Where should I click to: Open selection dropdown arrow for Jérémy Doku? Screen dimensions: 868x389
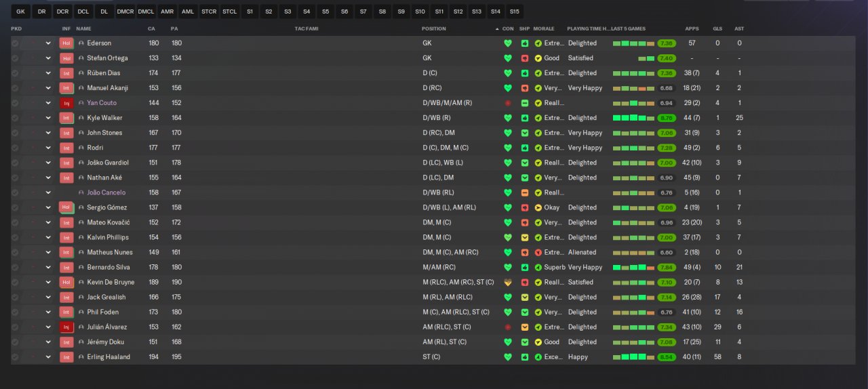click(48, 342)
